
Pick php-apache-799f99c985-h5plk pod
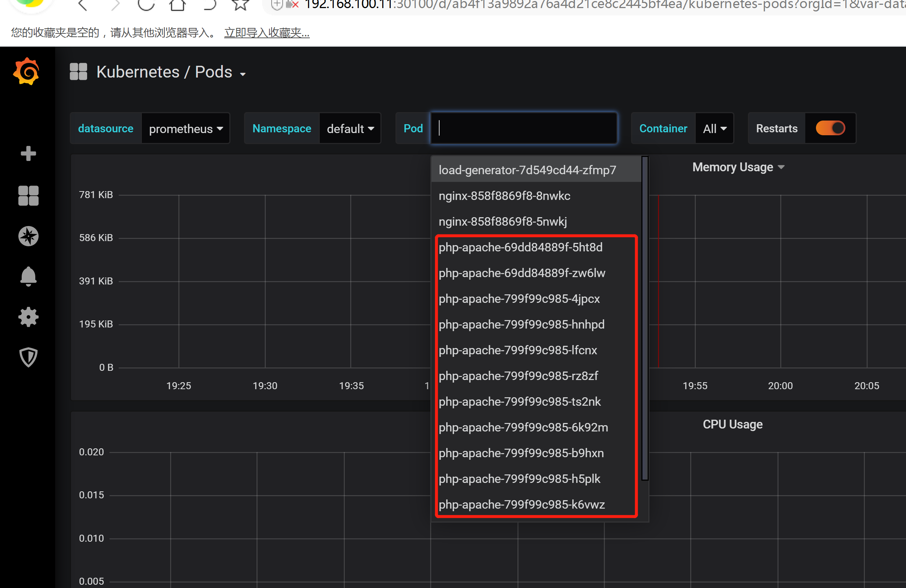pos(536,478)
